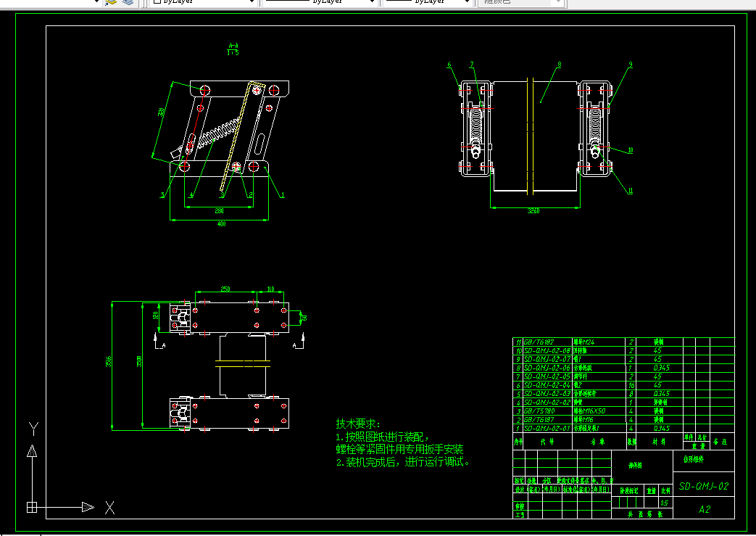Image resolution: width=756 pixels, height=536 pixels.
Task: Select the 250 dimension in the plan view
Action: [225, 289]
